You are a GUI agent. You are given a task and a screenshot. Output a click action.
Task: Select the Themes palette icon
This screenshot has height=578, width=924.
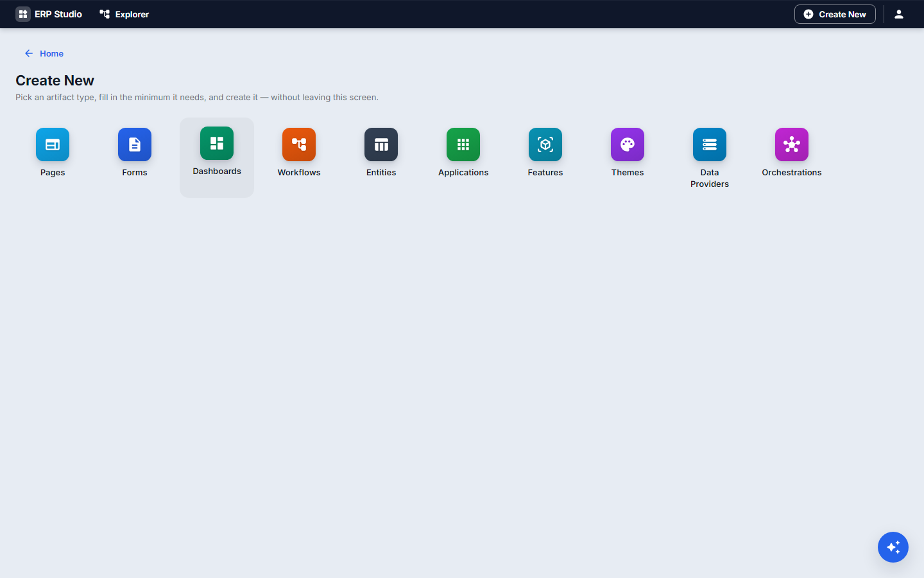point(628,144)
